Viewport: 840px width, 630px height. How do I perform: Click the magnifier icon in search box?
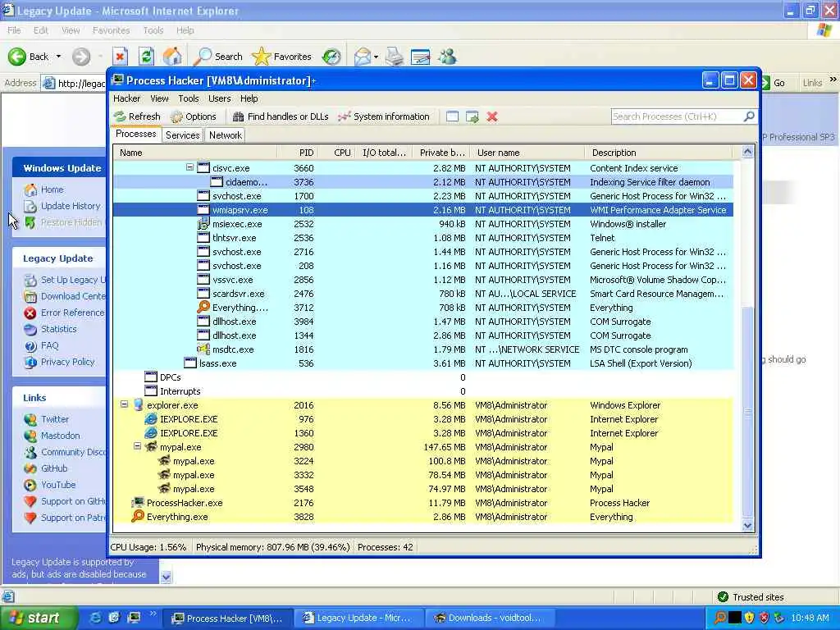pos(749,116)
